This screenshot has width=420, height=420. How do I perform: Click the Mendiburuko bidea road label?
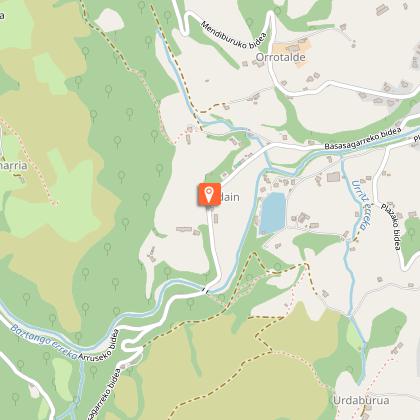pos(234,36)
